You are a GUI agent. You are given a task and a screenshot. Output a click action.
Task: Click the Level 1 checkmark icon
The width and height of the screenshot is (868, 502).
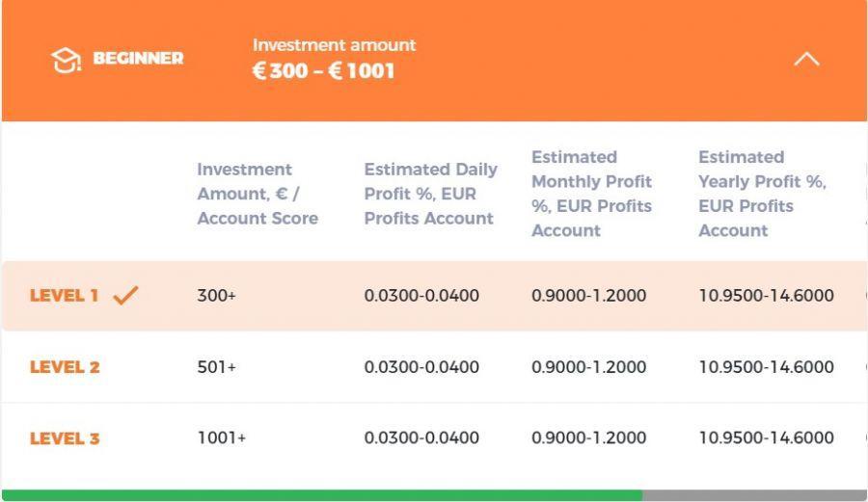click(125, 296)
